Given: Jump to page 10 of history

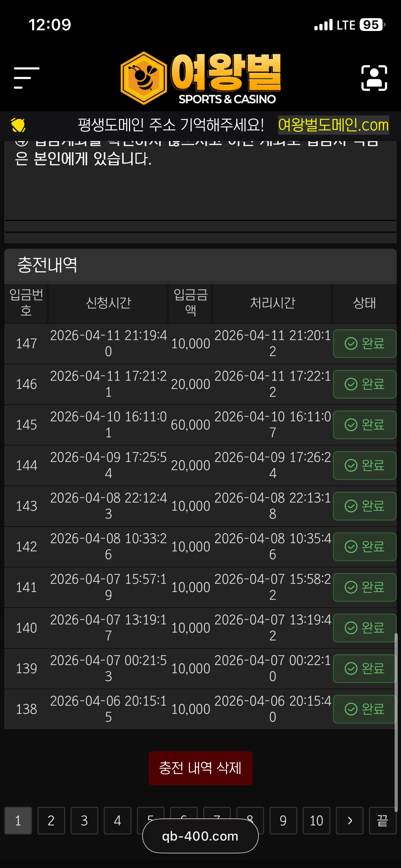Looking at the screenshot, I should coord(316,820).
